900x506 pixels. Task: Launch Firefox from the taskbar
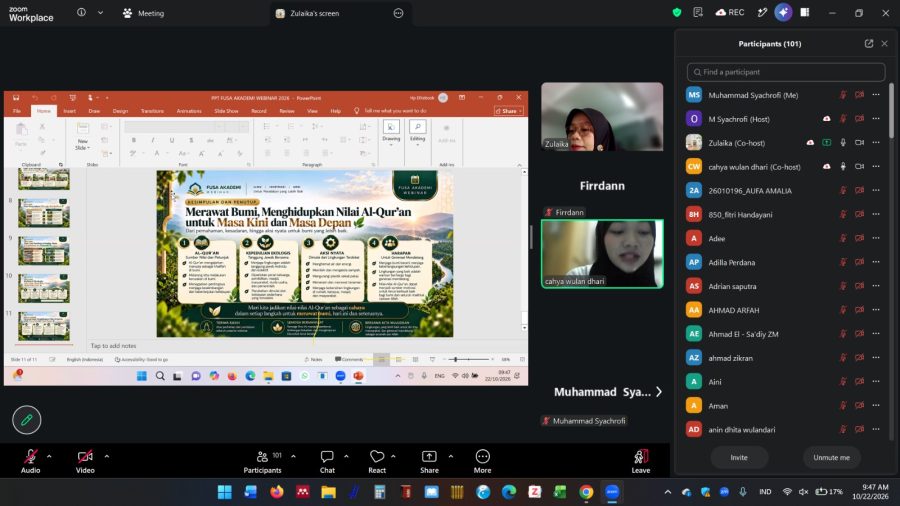coord(277,492)
